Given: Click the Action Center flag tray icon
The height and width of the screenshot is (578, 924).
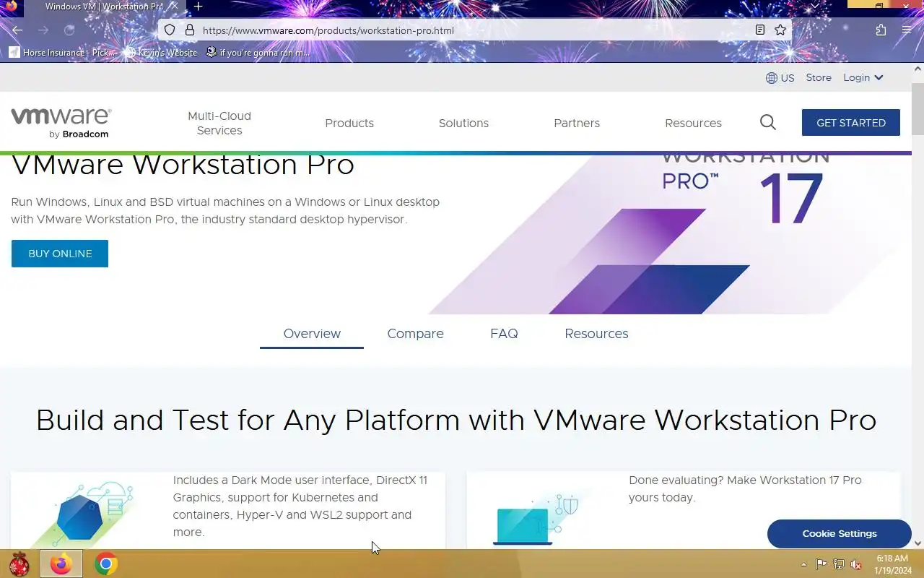Looking at the screenshot, I should pos(821,564).
